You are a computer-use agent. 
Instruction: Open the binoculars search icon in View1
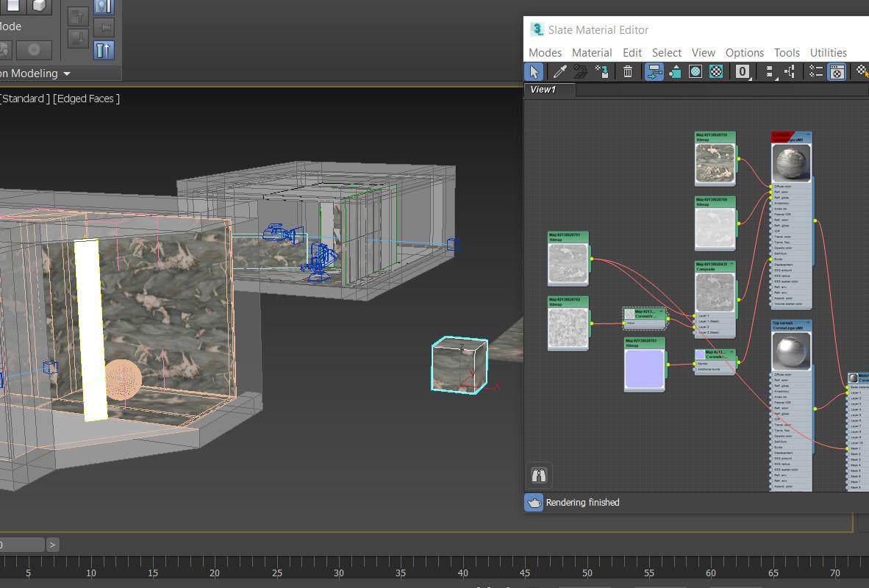pos(539,475)
